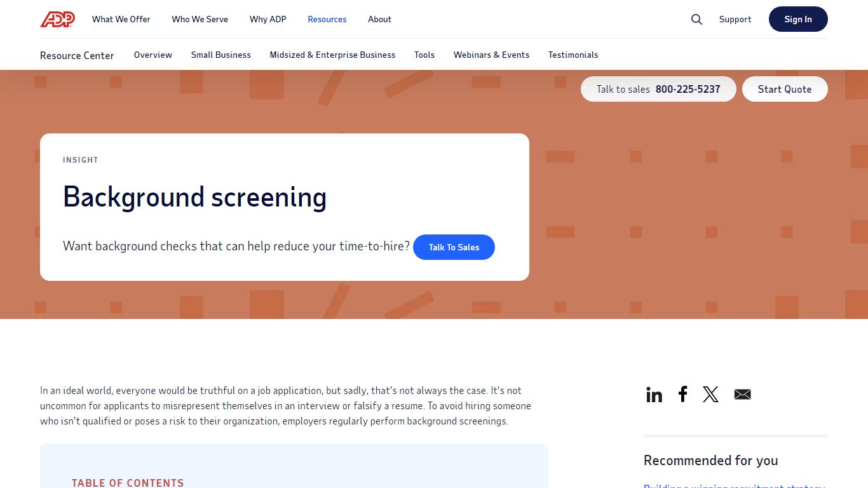Select the Overview tab
Viewport: 868px width, 488px height.
153,55
